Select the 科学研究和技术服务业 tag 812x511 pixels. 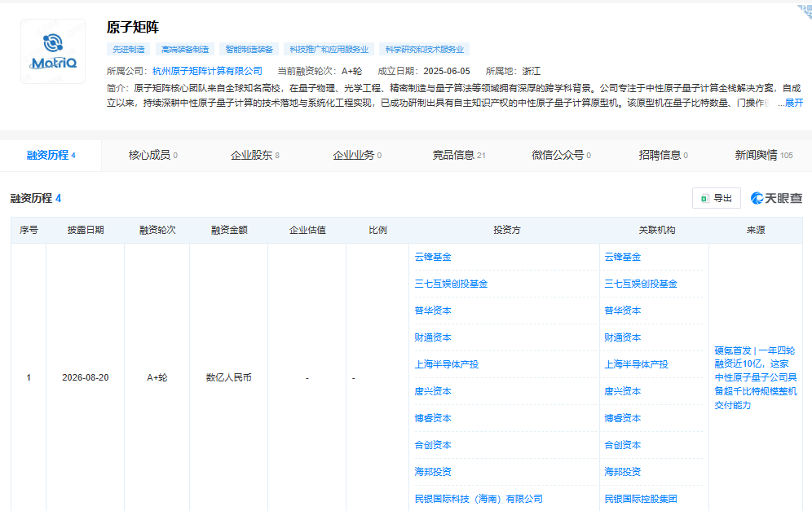(x=424, y=49)
